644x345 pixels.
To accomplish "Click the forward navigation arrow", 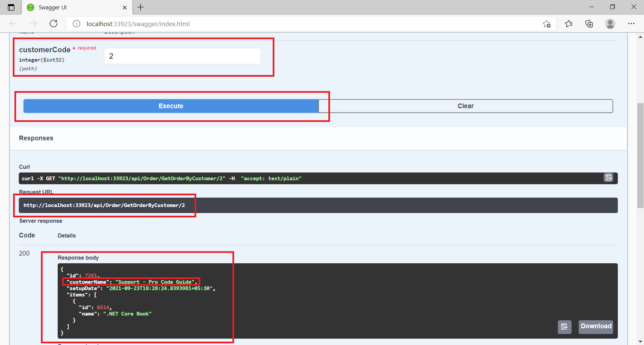I will (x=33, y=23).
